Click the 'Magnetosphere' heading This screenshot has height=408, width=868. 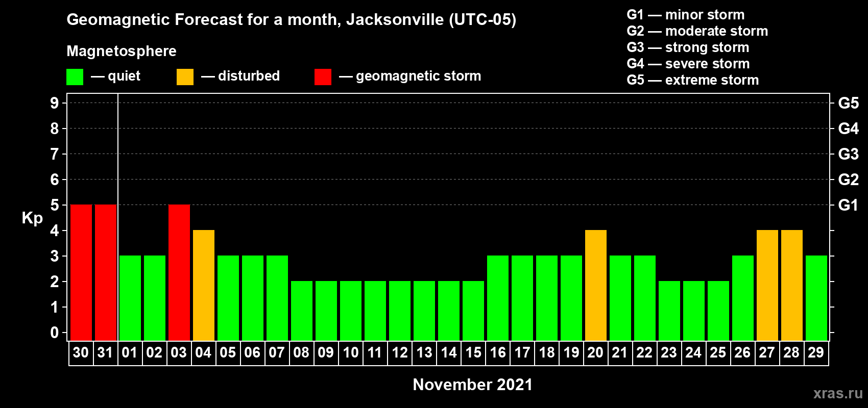point(122,51)
